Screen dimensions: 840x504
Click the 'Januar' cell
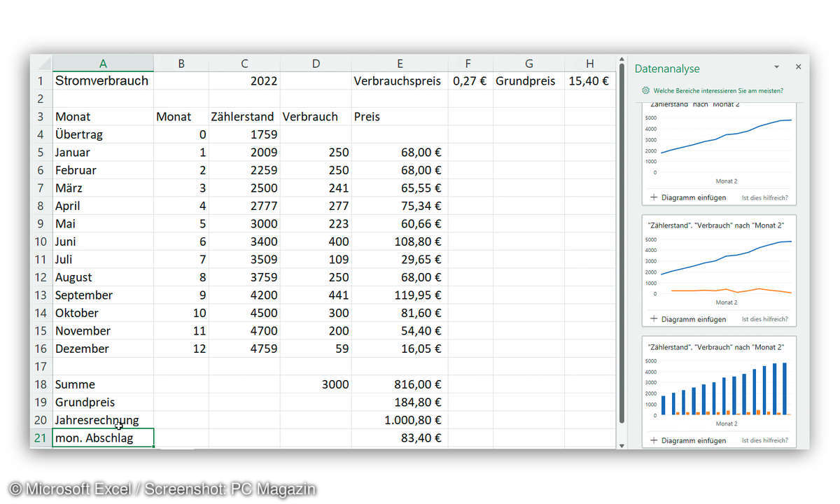click(103, 152)
